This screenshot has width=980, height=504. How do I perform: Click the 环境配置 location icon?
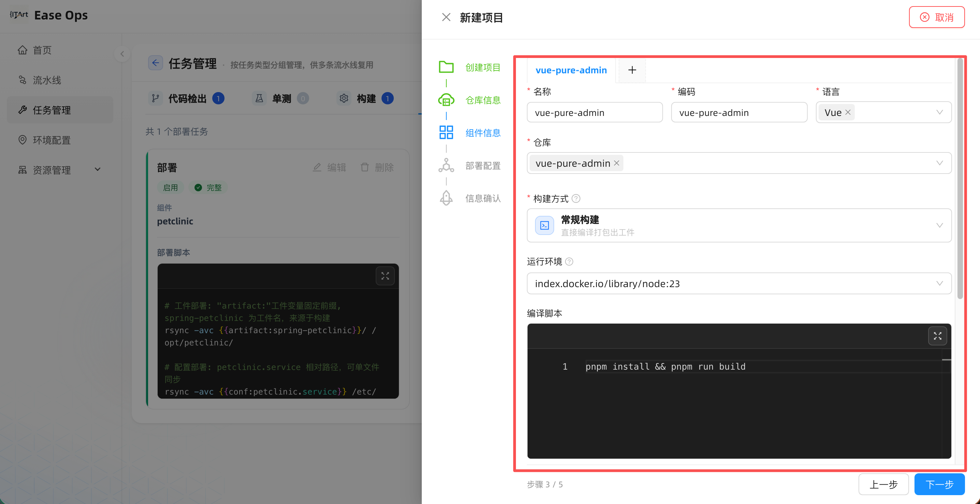(x=23, y=140)
